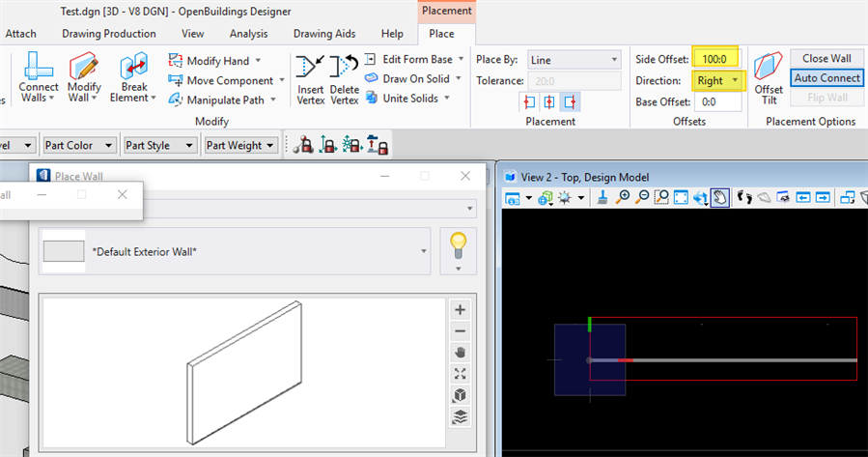Switch to the Drawing Production tab

click(x=109, y=34)
